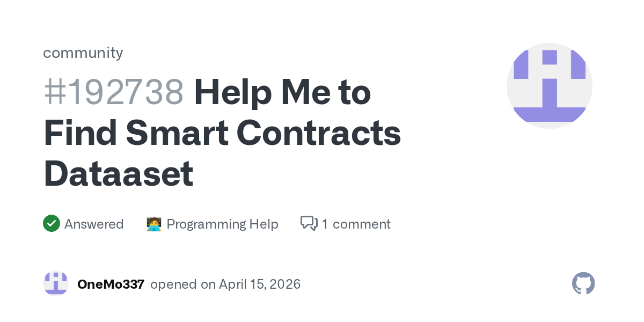Click the word "Find" in the title
The width and height of the screenshot is (644, 322).
tap(80, 133)
